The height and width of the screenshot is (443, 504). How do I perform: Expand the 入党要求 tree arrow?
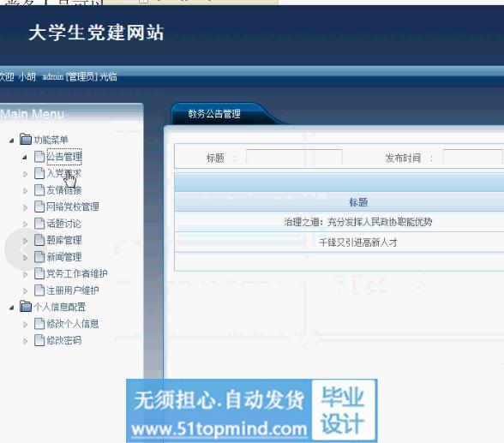click(25, 174)
